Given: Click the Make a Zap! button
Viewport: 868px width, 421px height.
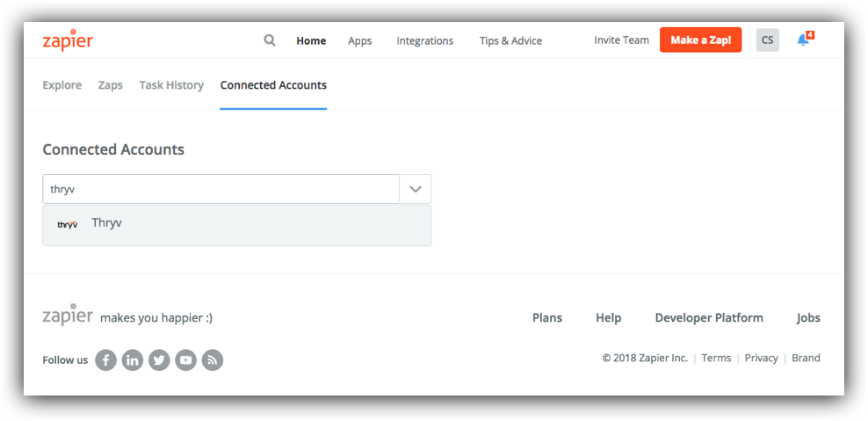Looking at the screenshot, I should 700,40.
